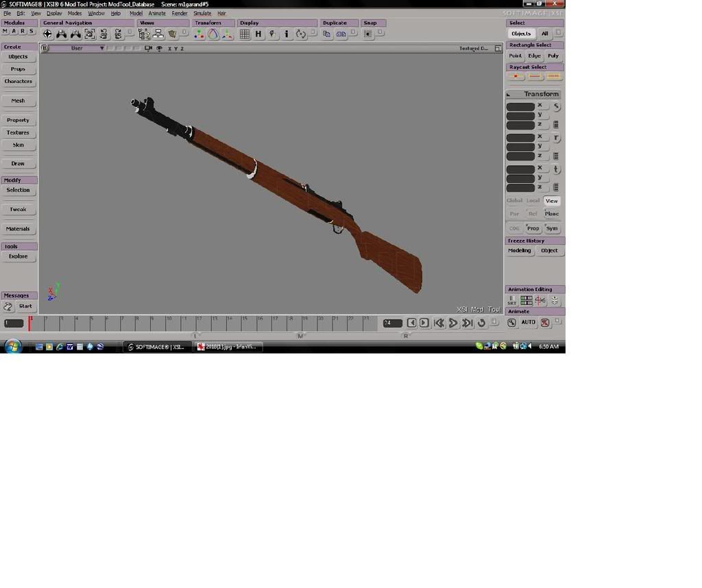Click the raycast edge select icon
Viewport: 702px width, 588px height.
click(535, 77)
